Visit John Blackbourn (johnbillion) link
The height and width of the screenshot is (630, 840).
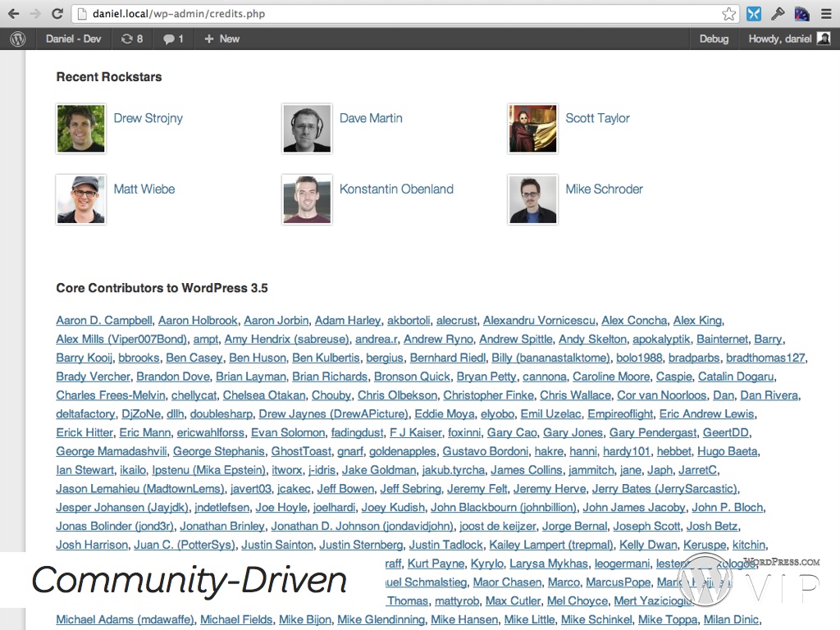point(504,508)
